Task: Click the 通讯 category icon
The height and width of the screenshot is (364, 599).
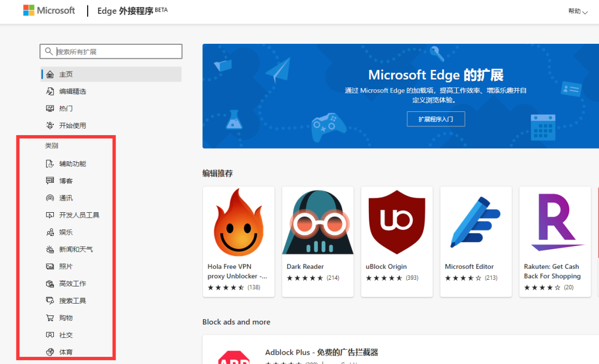Action: pos(50,198)
